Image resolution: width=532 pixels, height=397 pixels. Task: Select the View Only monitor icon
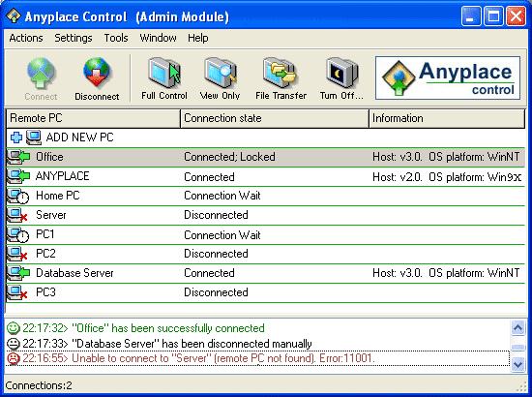point(221,73)
